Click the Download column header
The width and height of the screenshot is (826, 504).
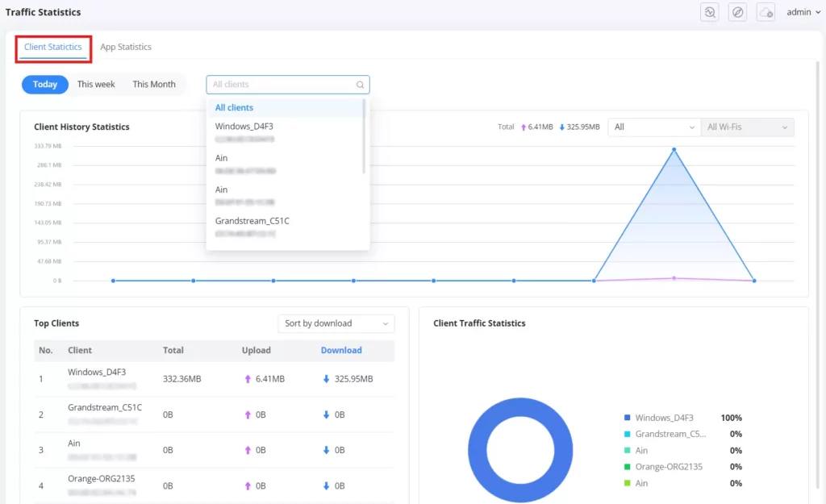click(x=341, y=351)
